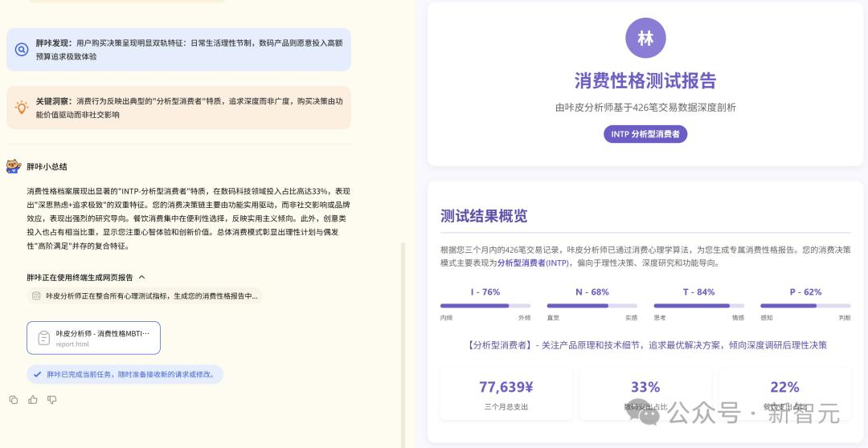Screen dimensions: 868x448
Task: Click the P - 62% progress bar
Action: click(x=805, y=305)
